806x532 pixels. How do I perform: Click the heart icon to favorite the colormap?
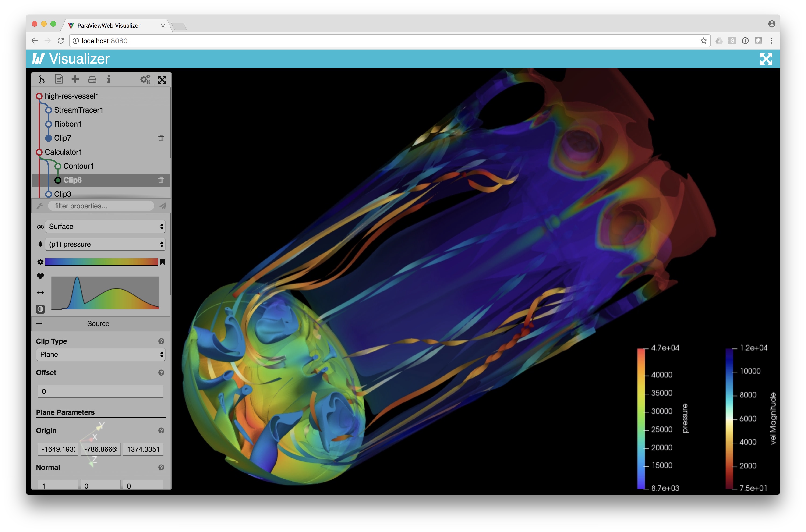[40, 277]
